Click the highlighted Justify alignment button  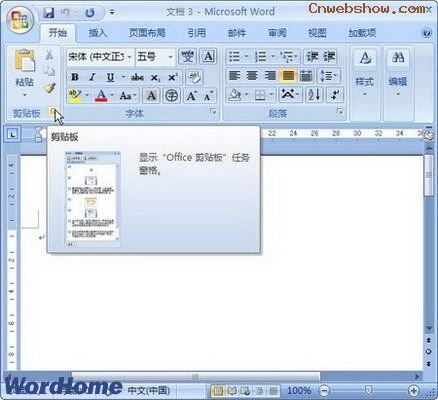(288, 76)
